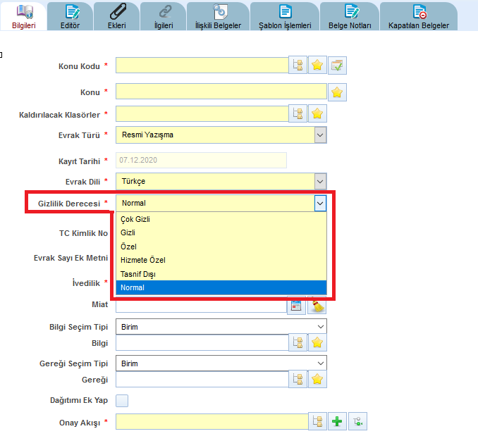Screen dimensions: 478x448
Task: Open the Şablon İşlemleri tab
Action: tap(285, 16)
